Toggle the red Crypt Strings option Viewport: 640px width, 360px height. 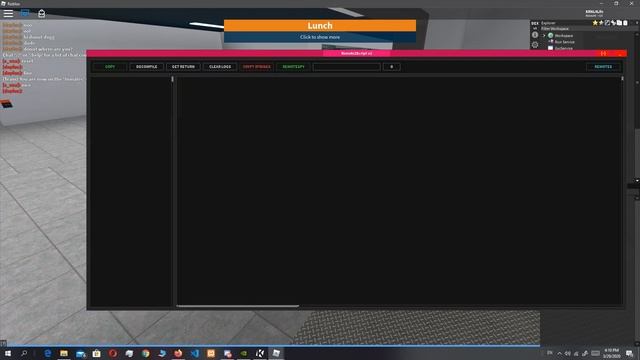257,67
